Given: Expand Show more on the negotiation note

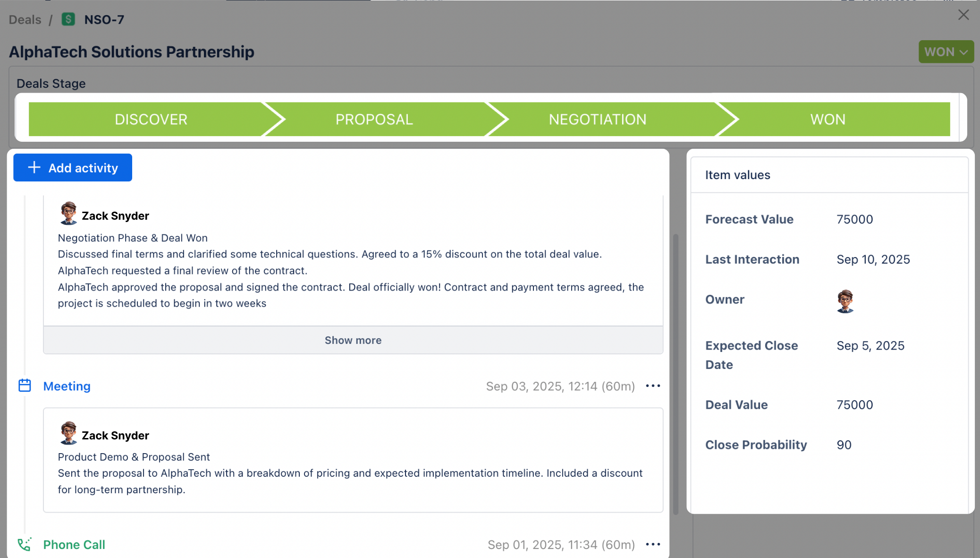Looking at the screenshot, I should tap(353, 340).
